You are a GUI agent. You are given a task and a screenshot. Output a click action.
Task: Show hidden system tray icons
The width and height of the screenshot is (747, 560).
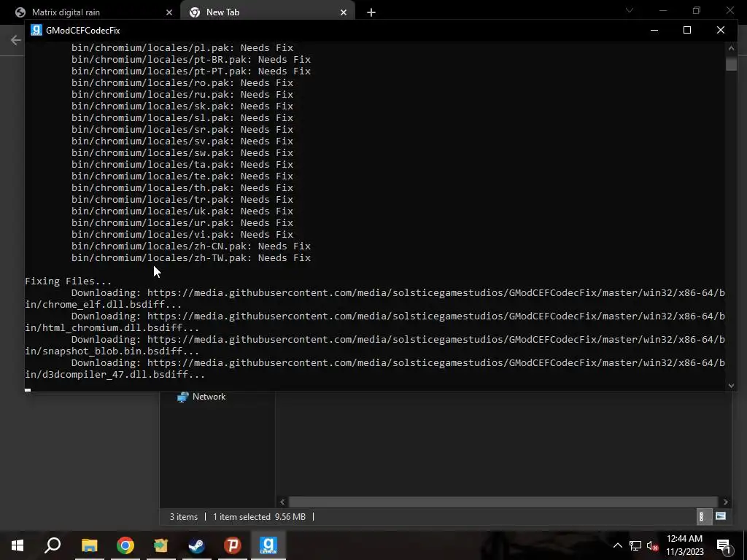(x=617, y=545)
